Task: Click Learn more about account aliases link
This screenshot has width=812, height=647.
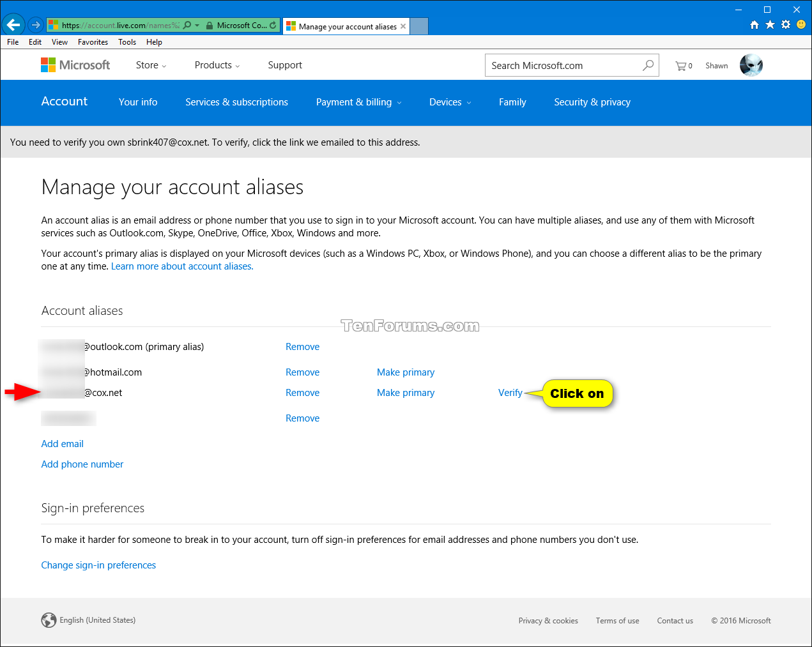Action: 182,266
